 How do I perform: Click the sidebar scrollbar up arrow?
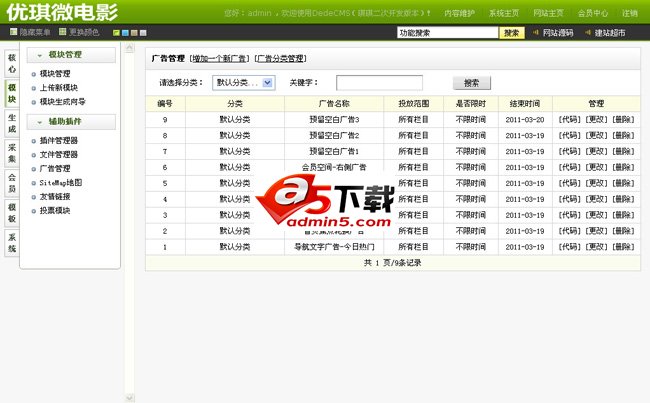click(x=129, y=48)
